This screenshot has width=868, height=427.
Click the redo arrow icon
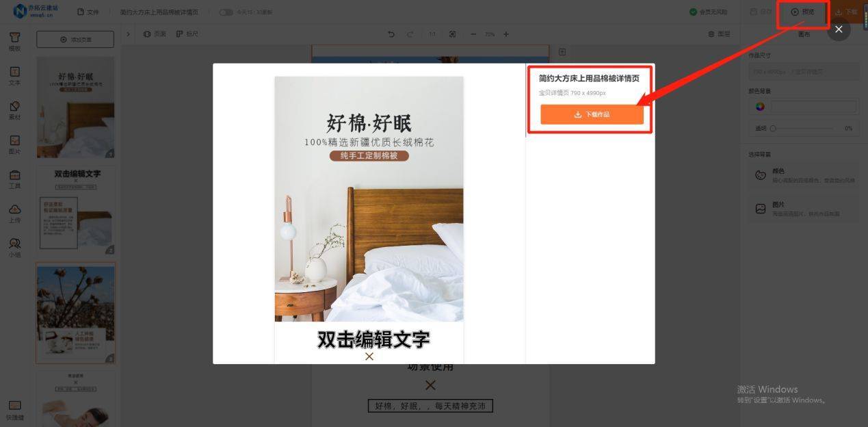pos(410,34)
